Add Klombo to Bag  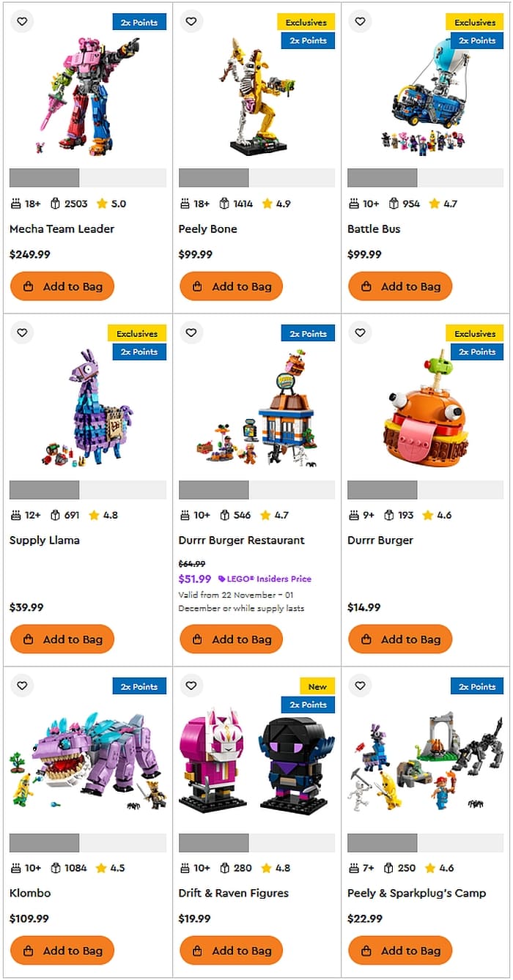62,951
